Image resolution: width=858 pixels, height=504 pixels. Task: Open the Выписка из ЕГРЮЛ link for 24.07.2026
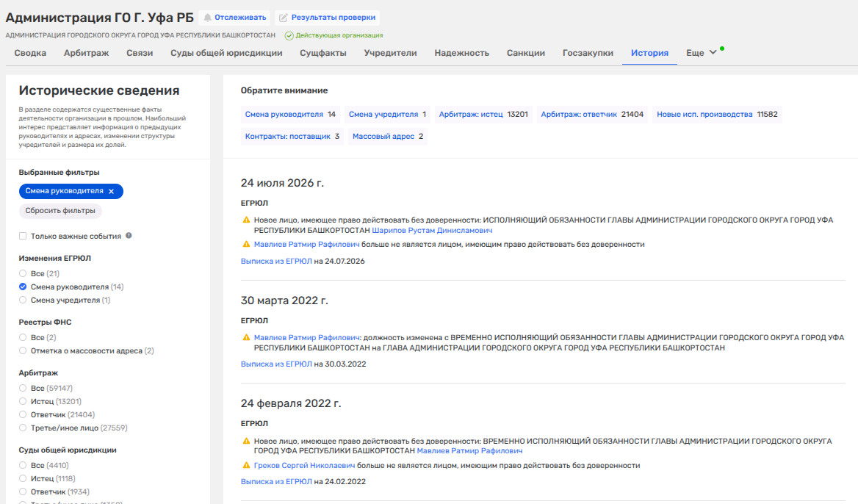276,261
